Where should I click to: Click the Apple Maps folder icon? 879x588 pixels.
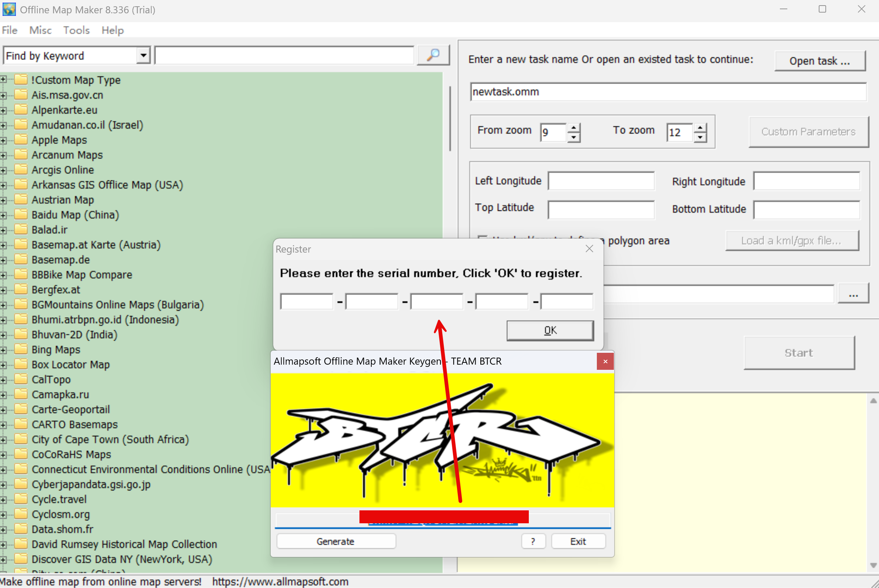click(21, 140)
